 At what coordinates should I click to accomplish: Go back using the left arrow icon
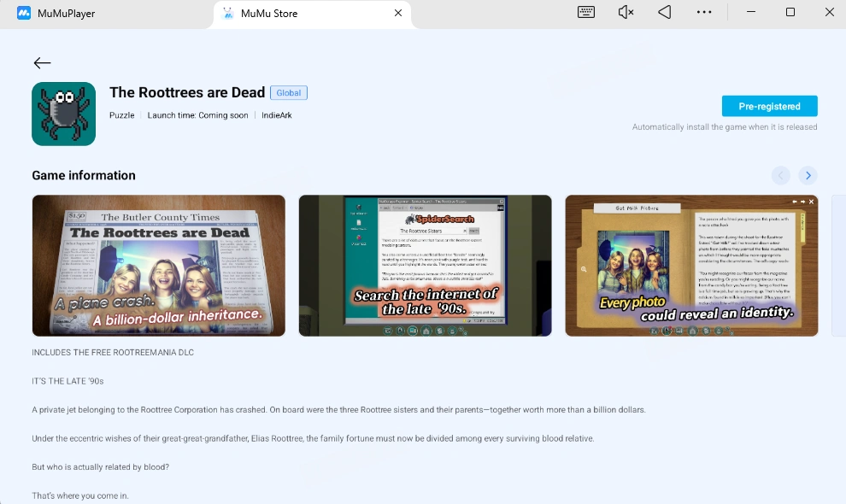42,63
